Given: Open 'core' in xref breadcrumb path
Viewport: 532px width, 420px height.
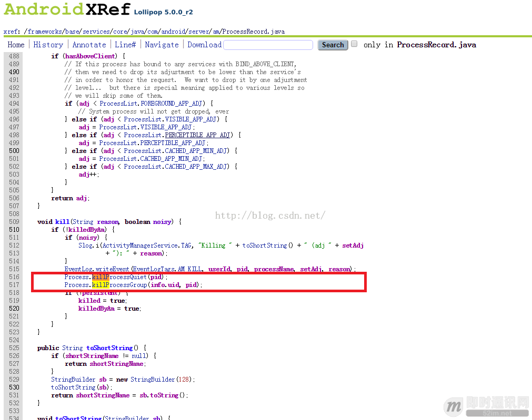Looking at the screenshot, I should tap(120, 32).
